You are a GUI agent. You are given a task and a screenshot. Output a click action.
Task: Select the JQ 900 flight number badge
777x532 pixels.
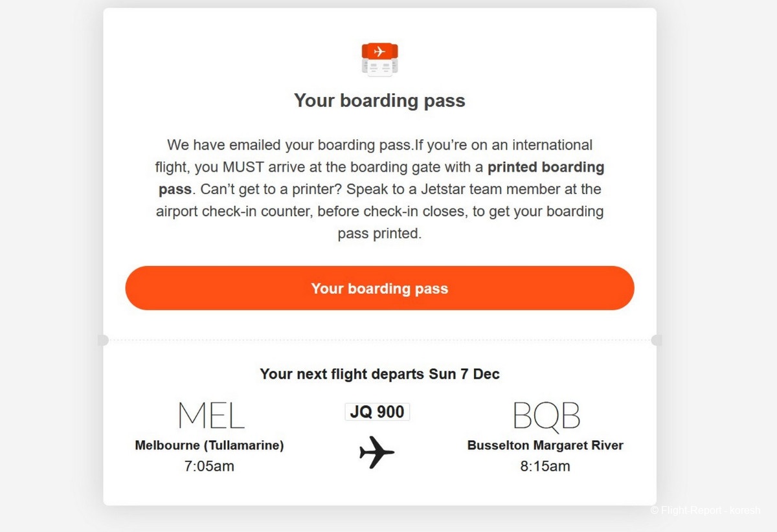pos(377,412)
